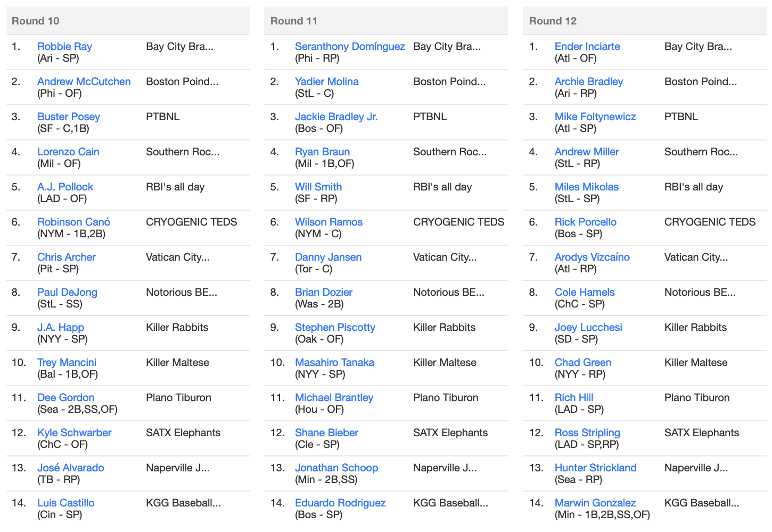Select Masahiro Tanaka link

(x=334, y=362)
